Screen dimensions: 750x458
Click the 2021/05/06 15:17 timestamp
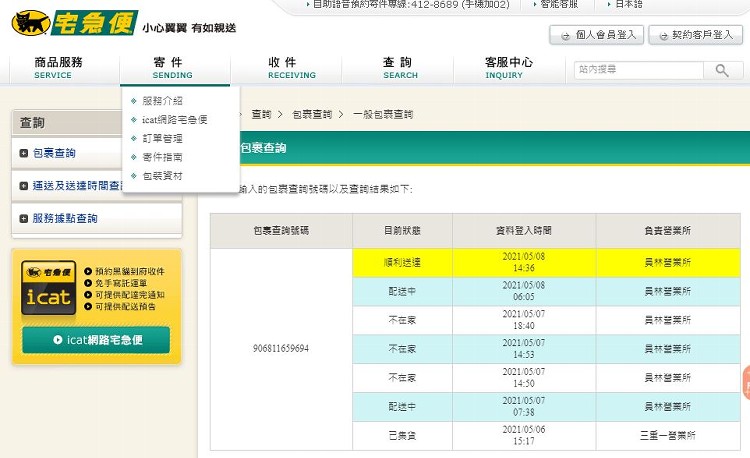[524, 436]
